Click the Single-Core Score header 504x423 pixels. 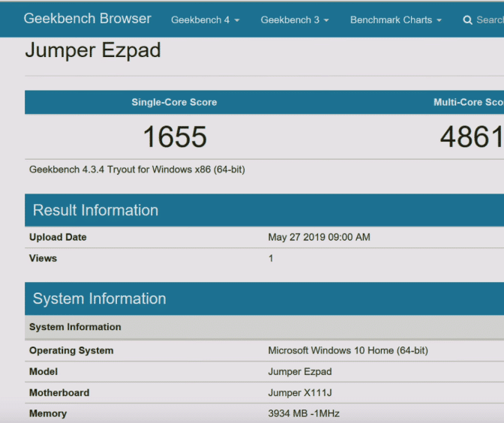(x=174, y=102)
